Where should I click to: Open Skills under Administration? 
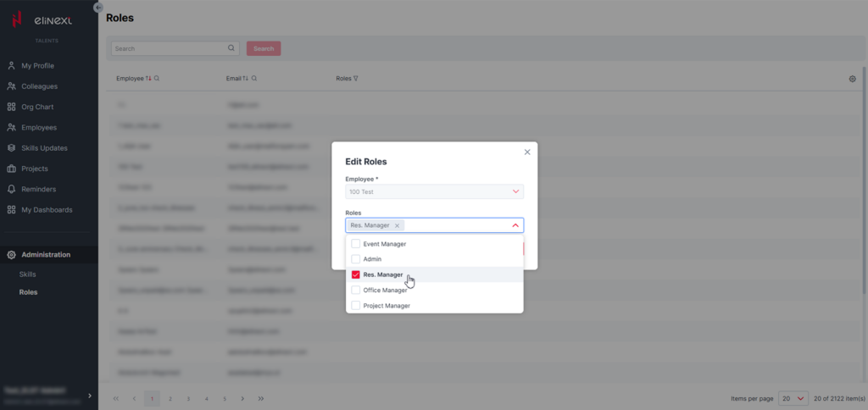[27, 274]
